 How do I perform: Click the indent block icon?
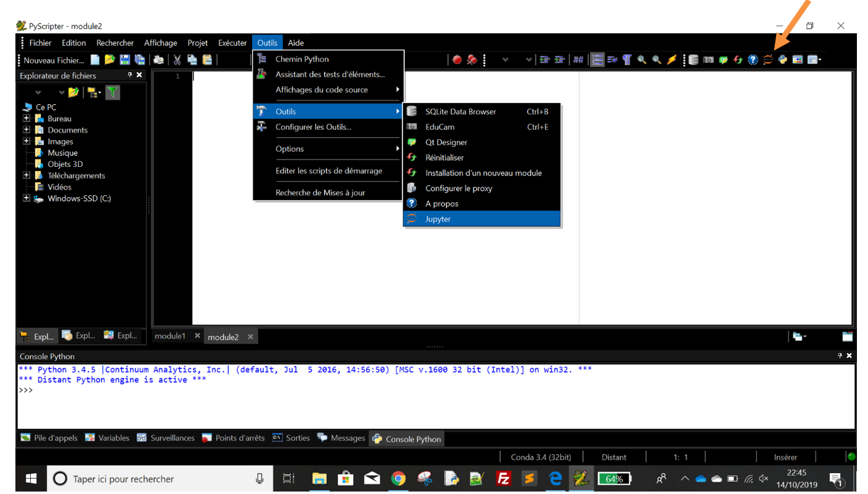pos(544,60)
